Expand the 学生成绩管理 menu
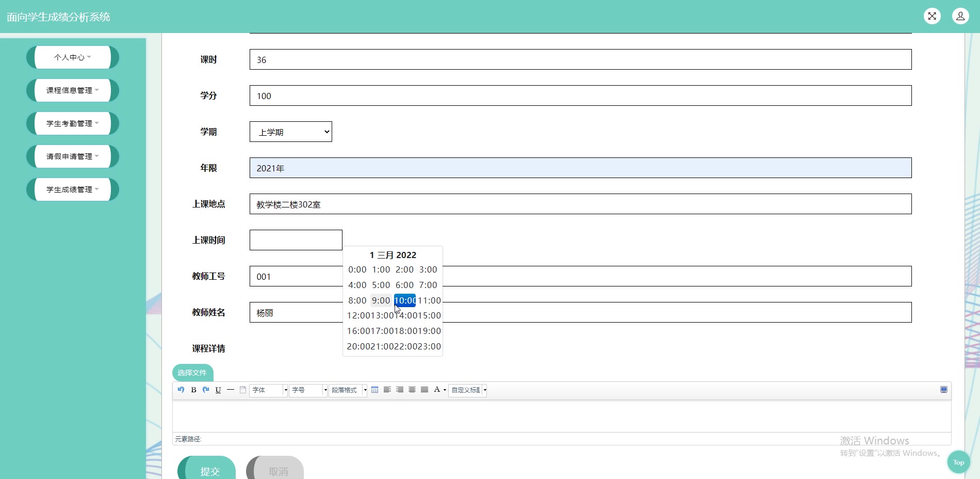 (x=73, y=189)
